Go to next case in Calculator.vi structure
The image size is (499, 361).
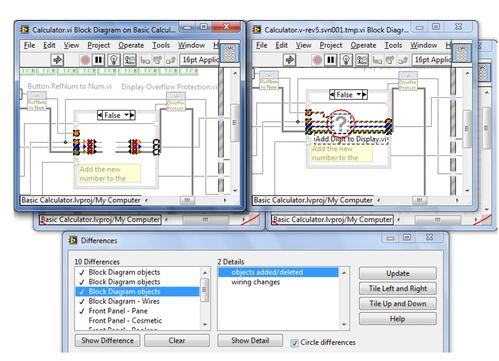coord(132,115)
